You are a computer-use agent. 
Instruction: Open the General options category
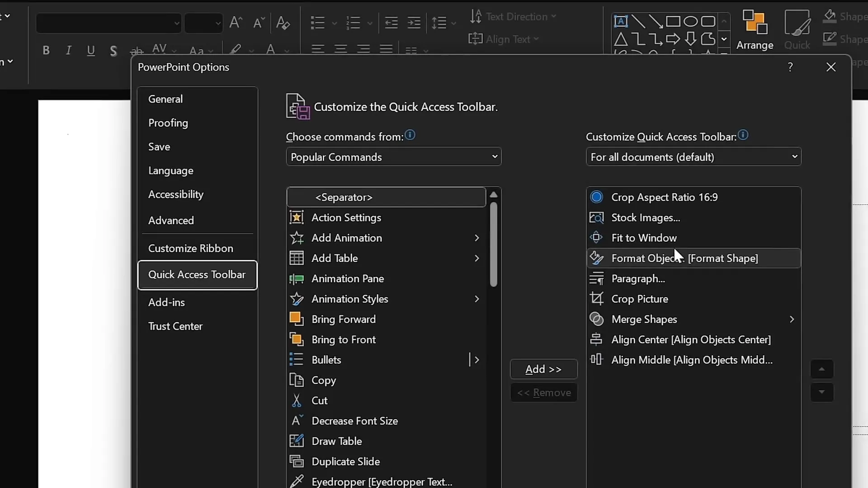[x=198, y=99]
